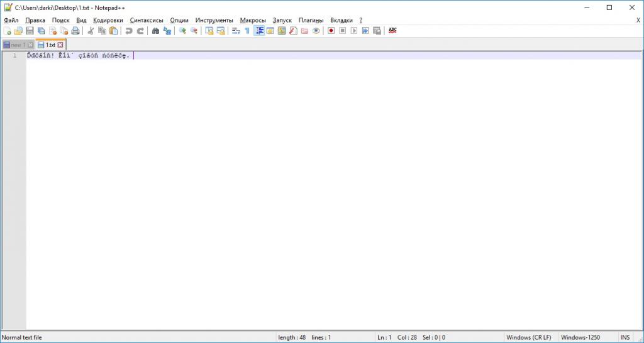Toggle show all characters pilcrow

247,31
